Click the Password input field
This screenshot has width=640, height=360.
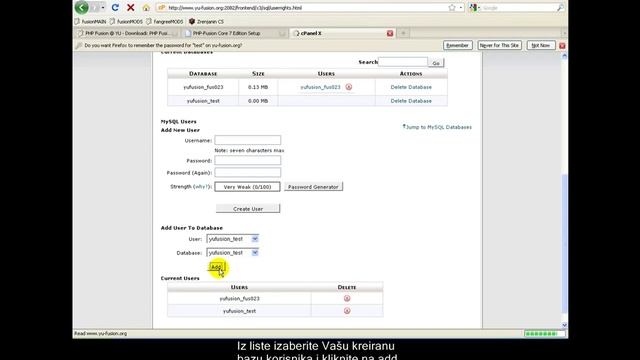[x=248, y=160]
